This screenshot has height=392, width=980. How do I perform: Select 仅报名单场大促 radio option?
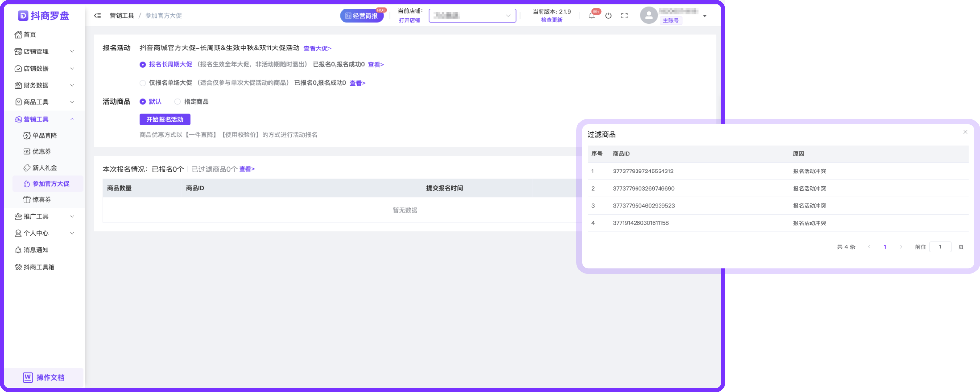pyautogui.click(x=143, y=83)
